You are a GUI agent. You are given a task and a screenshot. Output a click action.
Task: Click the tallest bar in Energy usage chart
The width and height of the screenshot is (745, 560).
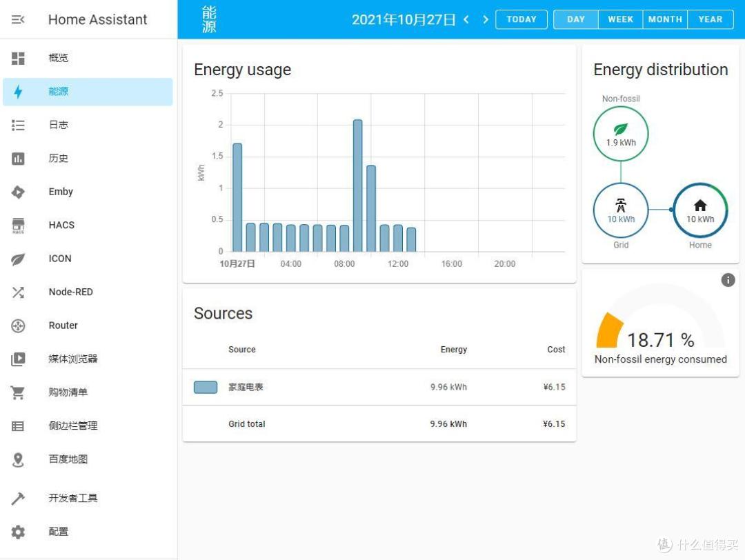coord(358,186)
